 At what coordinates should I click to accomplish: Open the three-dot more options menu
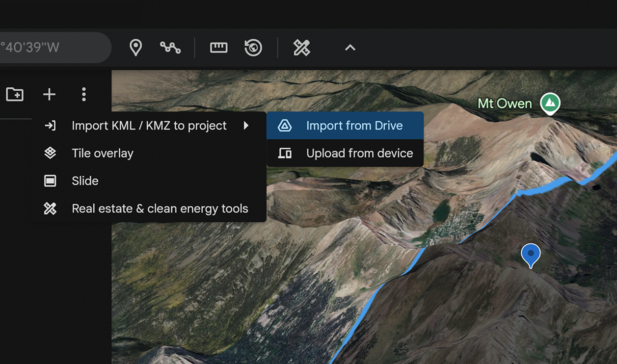coord(84,94)
